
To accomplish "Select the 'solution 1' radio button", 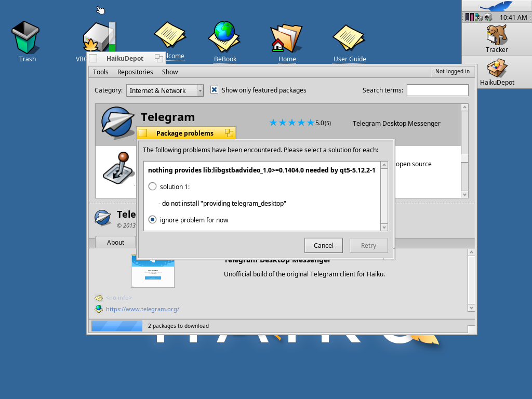I will (153, 187).
